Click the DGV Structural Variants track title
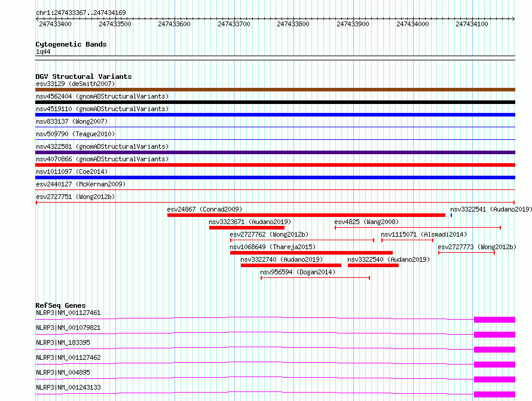Screen dimensions: 532x401 click(x=84, y=76)
